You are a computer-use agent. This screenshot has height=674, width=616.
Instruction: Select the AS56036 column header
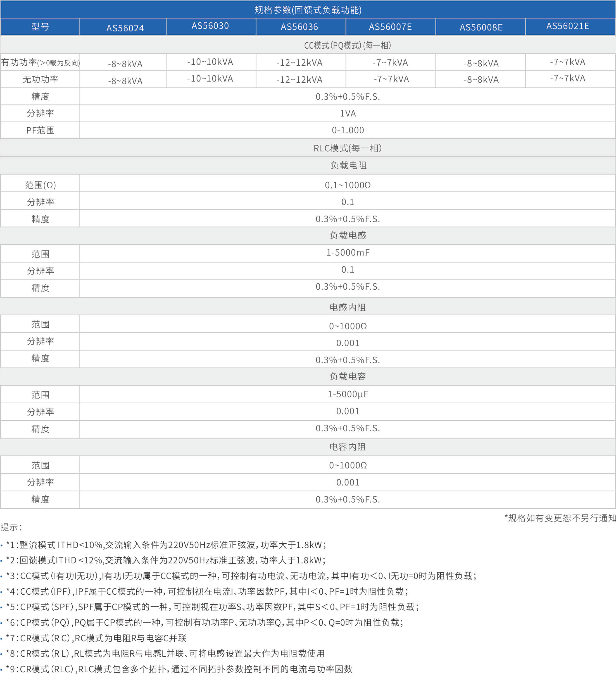299,27
